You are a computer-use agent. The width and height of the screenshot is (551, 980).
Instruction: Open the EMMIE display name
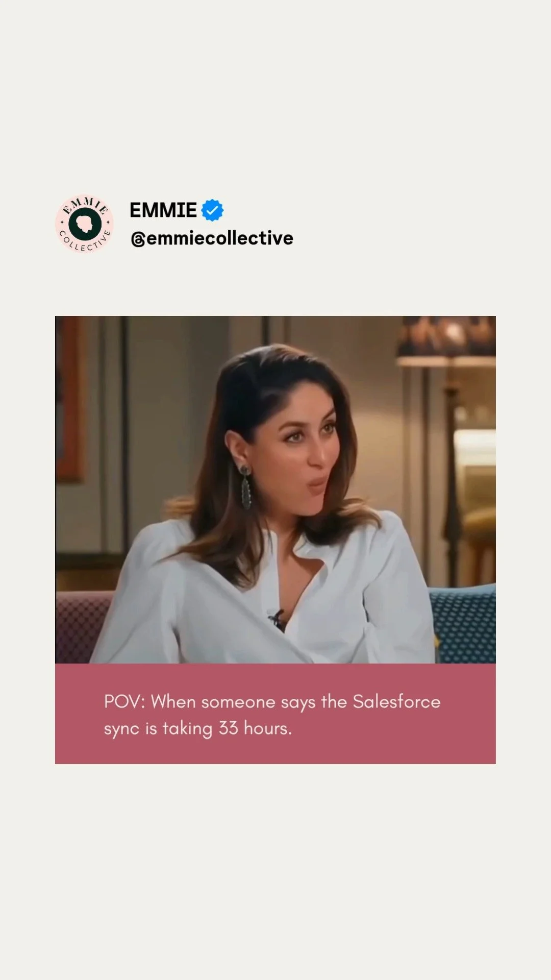coord(163,210)
